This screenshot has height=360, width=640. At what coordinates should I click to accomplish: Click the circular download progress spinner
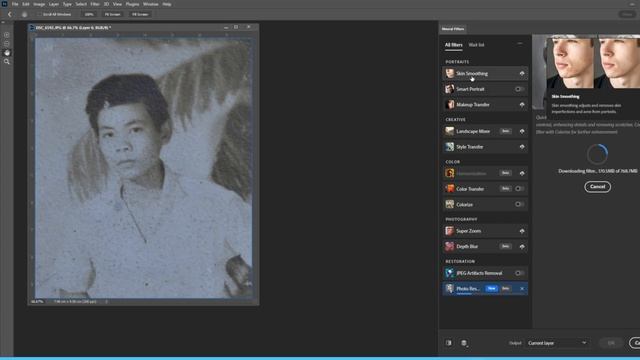(x=598, y=154)
